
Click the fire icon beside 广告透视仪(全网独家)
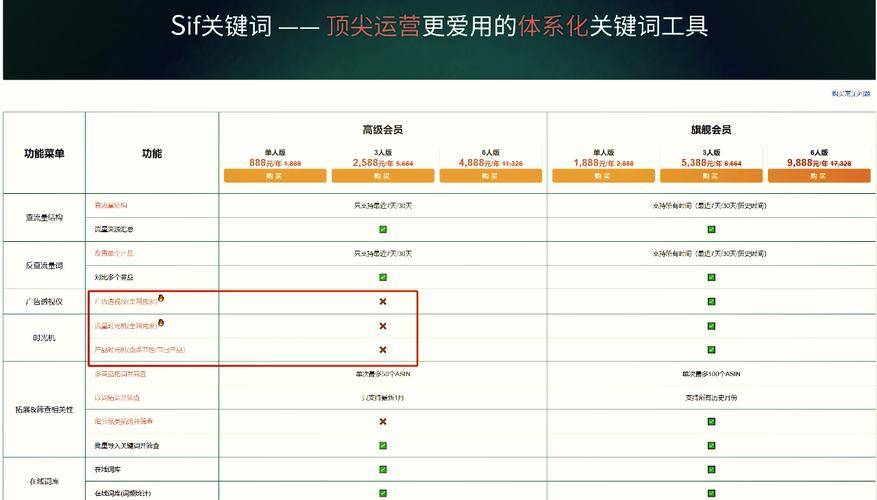point(161,298)
